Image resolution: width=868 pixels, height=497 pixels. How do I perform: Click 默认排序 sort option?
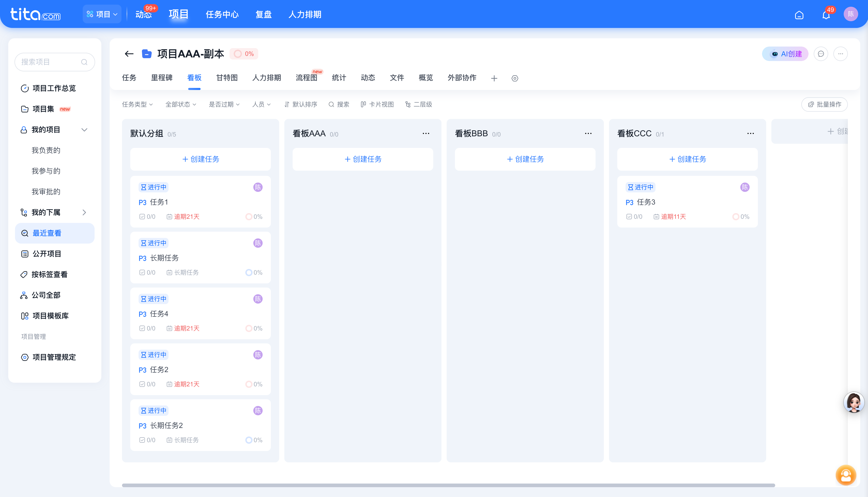click(x=301, y=104)
